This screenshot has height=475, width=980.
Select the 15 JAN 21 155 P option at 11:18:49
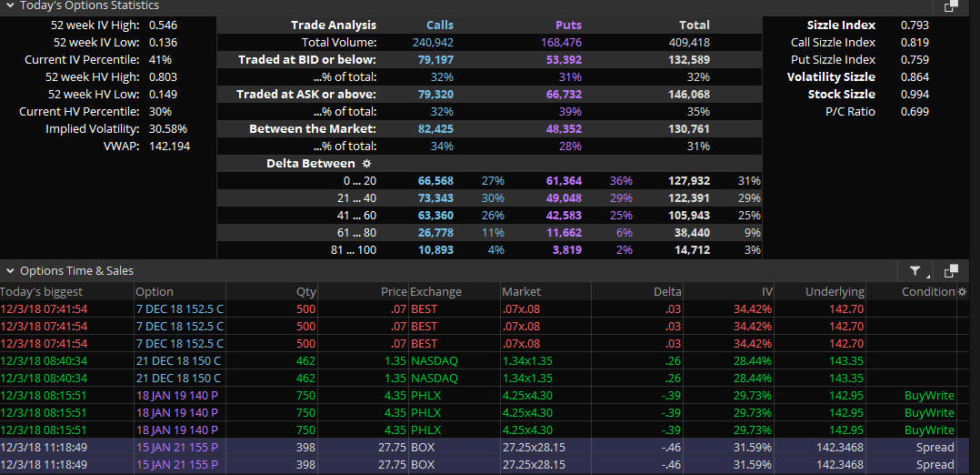tap(176, 447)
